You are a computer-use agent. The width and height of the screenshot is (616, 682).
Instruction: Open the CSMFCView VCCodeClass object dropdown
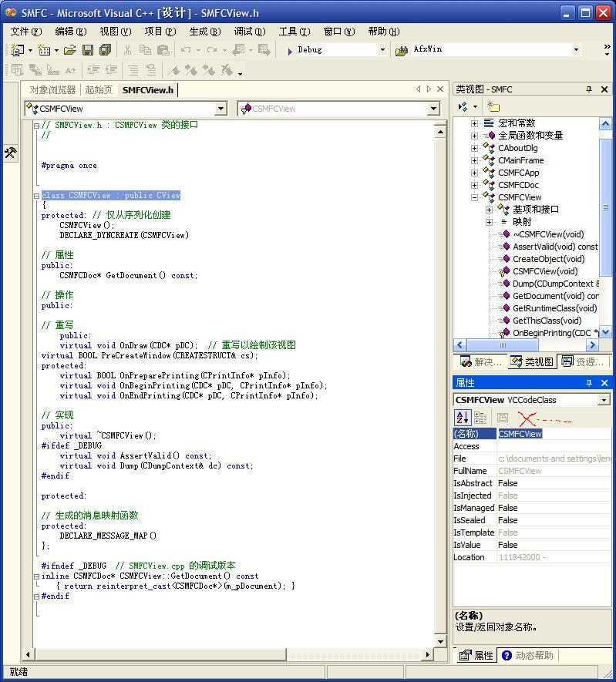tap(604, 400)
